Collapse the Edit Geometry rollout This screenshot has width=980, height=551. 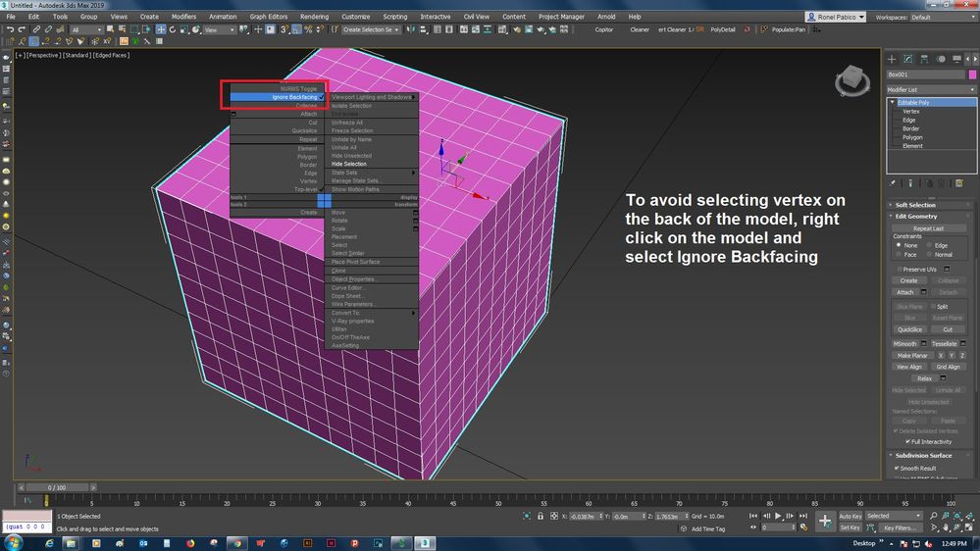(x=915, y=216)
